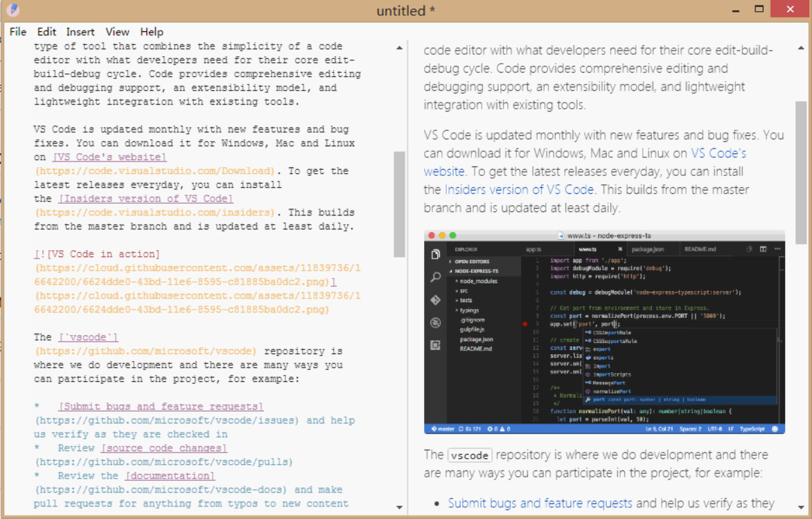
Task: Click the preview pane scroll up arrow
Action: tap(801, 48)
